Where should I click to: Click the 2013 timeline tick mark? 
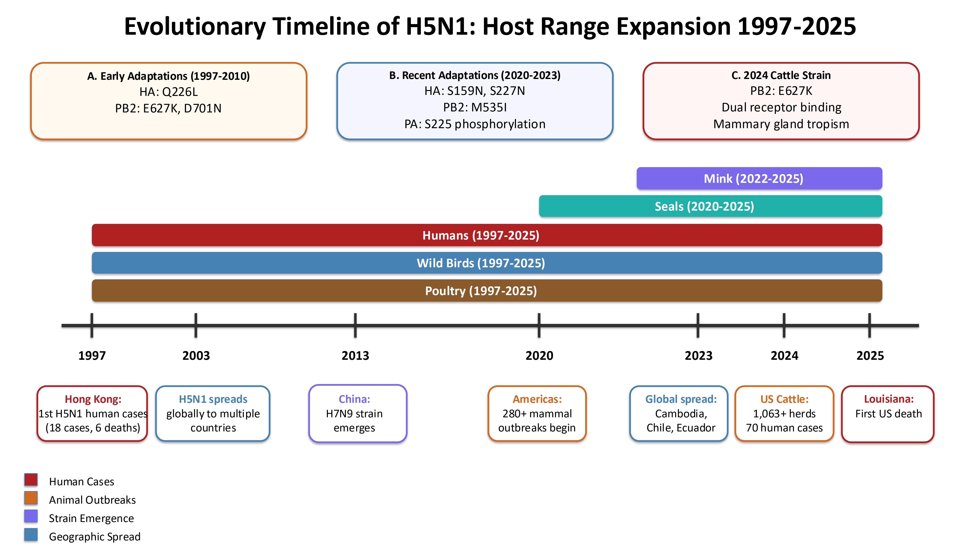tap(355, 325)
